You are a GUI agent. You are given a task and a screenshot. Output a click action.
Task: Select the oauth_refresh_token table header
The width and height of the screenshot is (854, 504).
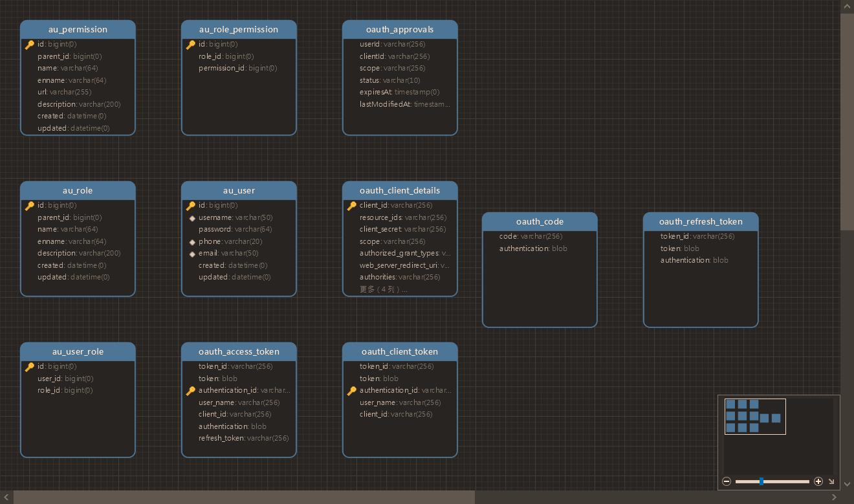click(x=701, y=221)
